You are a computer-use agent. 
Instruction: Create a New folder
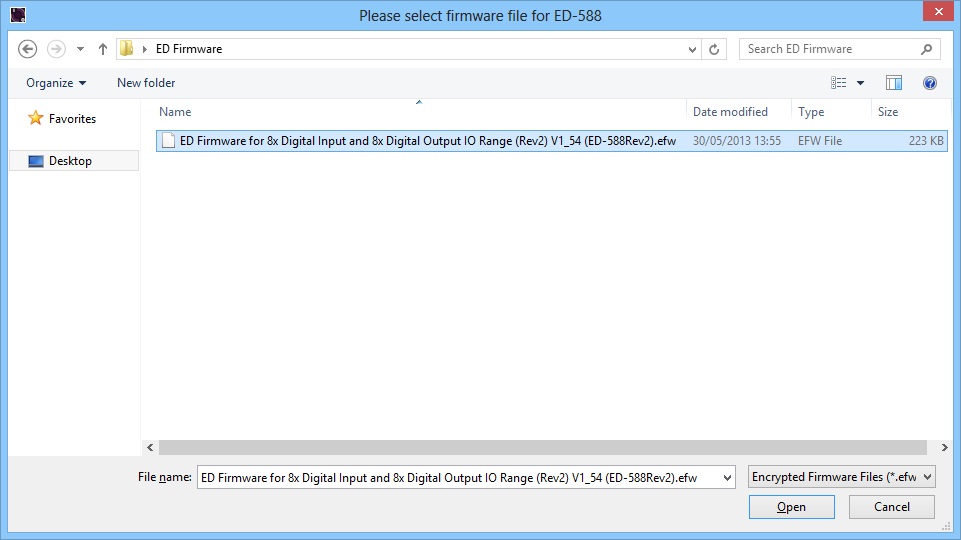pyautogui.click(x=146, y=83)
